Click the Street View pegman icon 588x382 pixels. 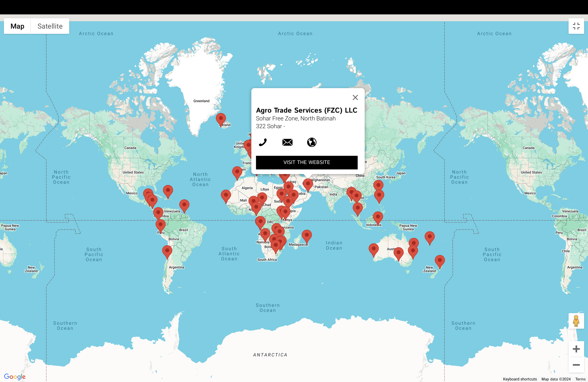(x=576, y=321)
